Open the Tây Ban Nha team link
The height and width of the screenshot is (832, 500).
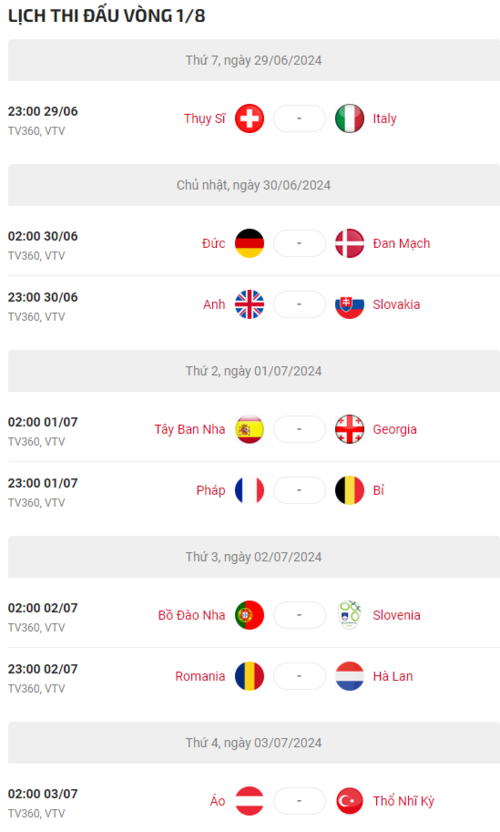(x=189, y=429)
